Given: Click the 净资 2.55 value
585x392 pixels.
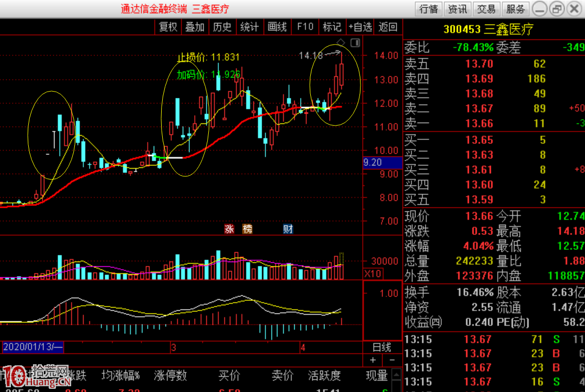Looking at the screenshot, I should 482,307.
